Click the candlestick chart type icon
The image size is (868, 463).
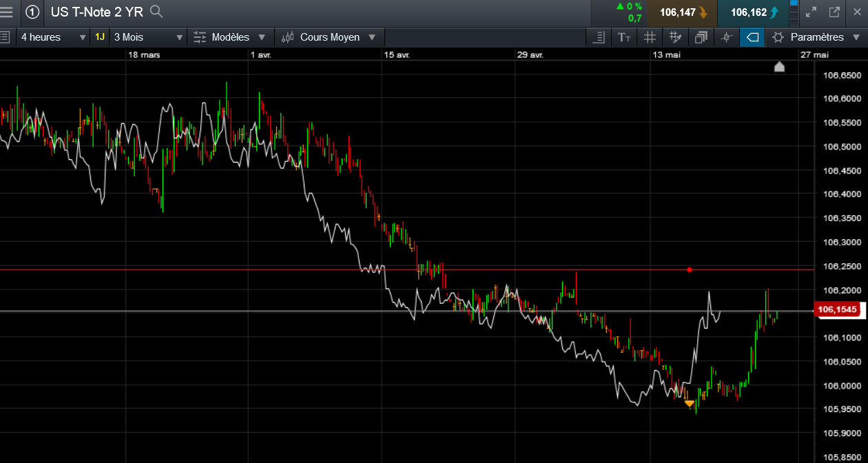point(288,37)
